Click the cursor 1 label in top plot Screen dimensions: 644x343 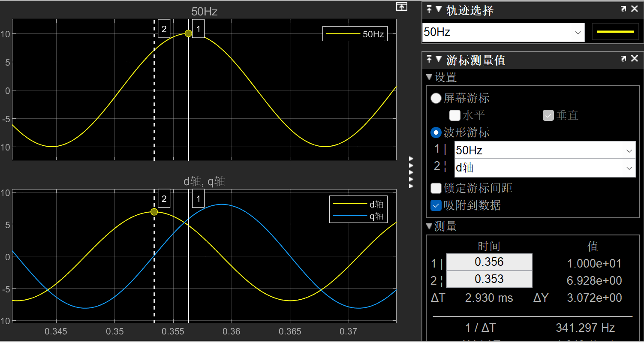tap(198, 29)
